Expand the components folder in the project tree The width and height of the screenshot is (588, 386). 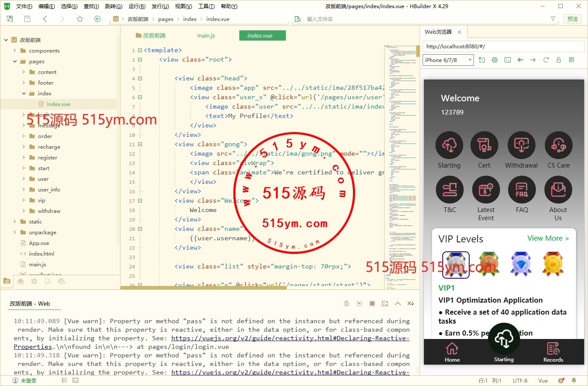[15, 50]
